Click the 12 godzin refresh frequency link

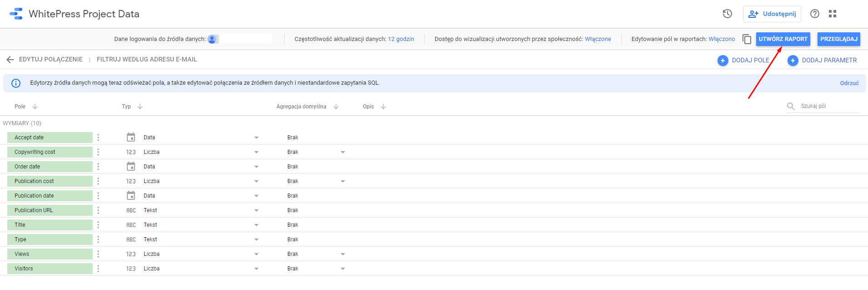coord(401,39)
